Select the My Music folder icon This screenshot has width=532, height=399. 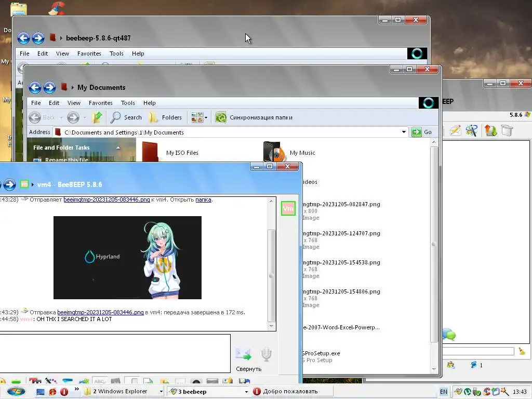coord(273,152)
